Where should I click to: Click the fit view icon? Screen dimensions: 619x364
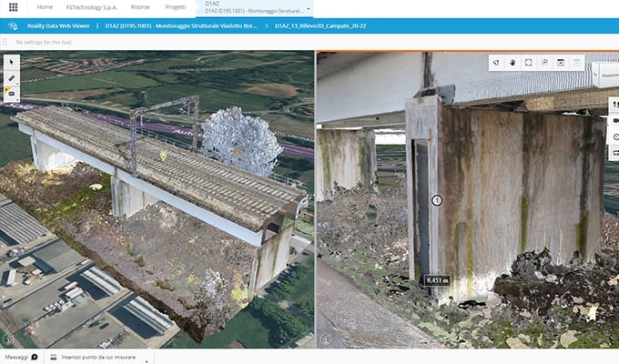(x=528, y=63)
